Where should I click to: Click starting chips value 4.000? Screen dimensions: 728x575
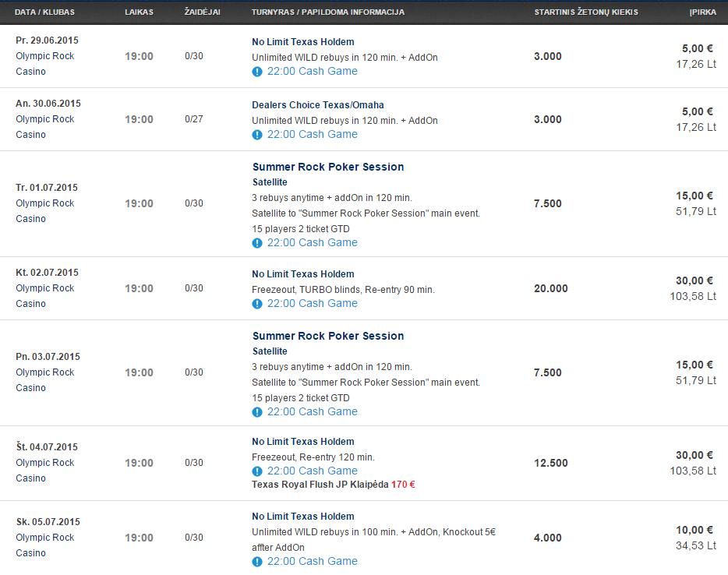pos(548,538)
